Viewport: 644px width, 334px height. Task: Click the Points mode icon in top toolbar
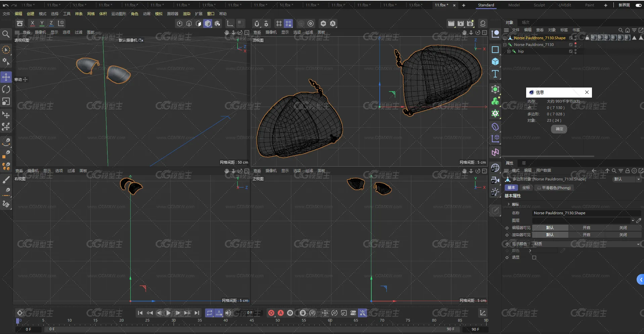click(x=180, y=23)
